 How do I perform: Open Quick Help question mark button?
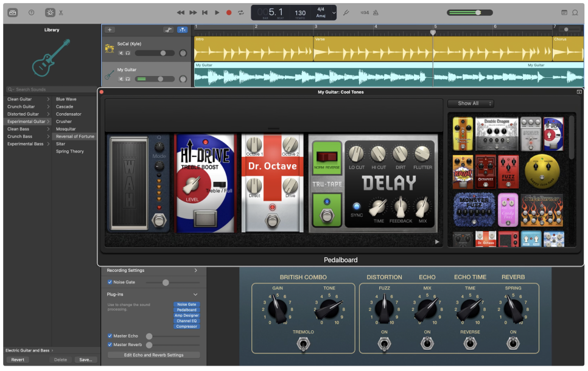pyautogui.click(x=32, y=12)
